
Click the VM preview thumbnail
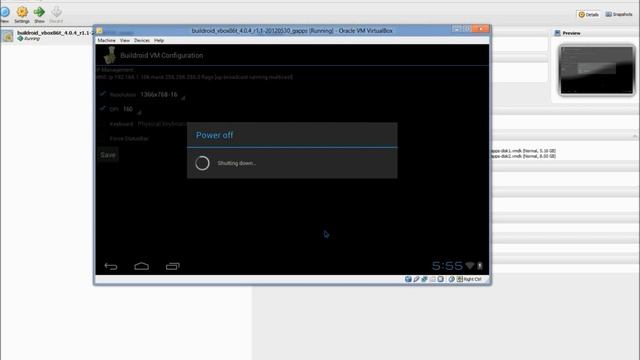pos(597,70)
